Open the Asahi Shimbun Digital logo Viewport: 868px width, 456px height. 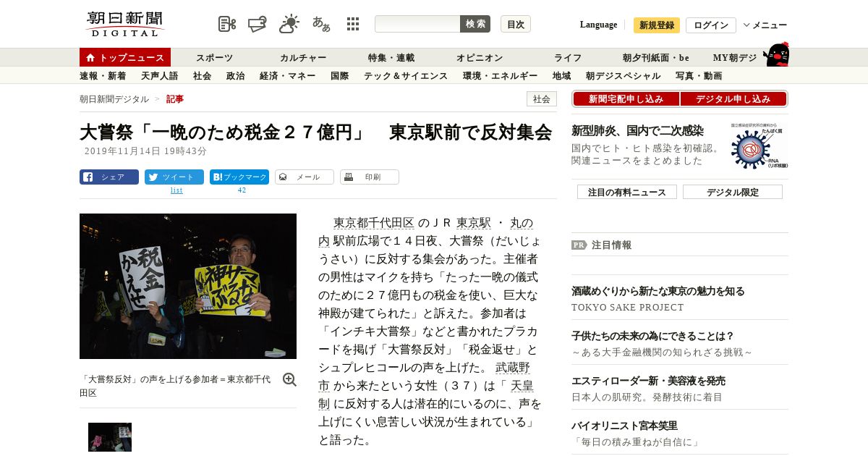click(125, 24)
